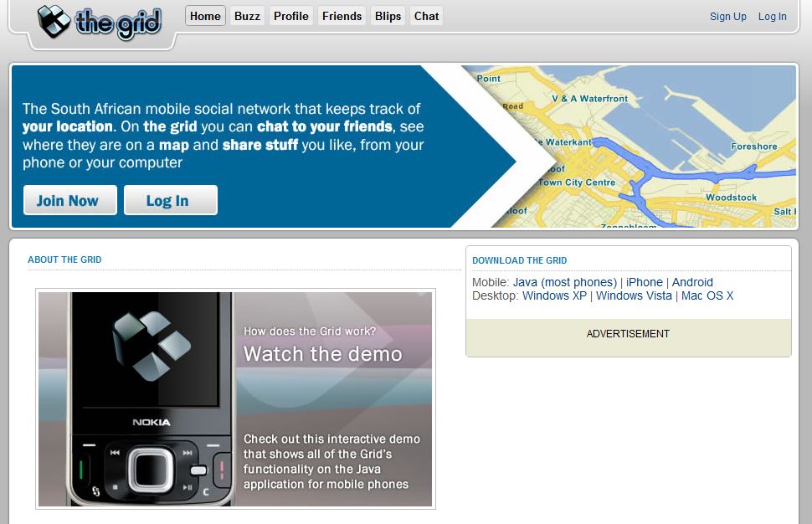Click the Sign Up link
Image resolution: width=812 pixels, height=524 pixels.
(727, 17)
